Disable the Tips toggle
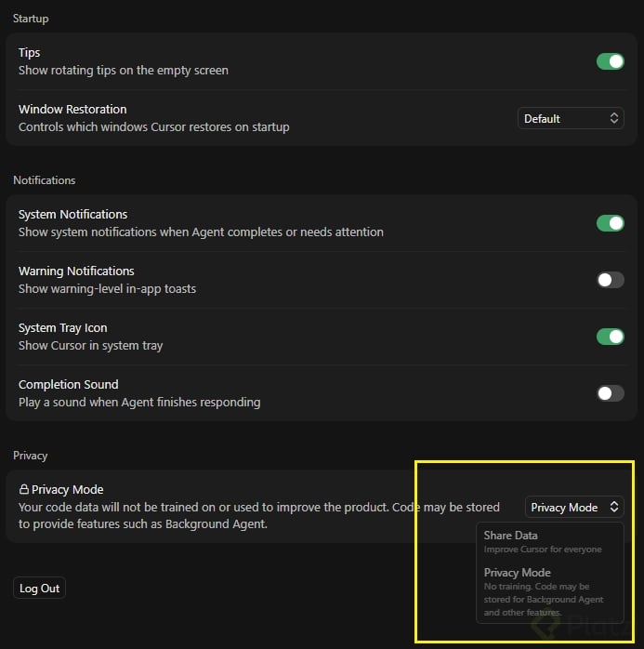644x649 pixels. tap(611, 61)
